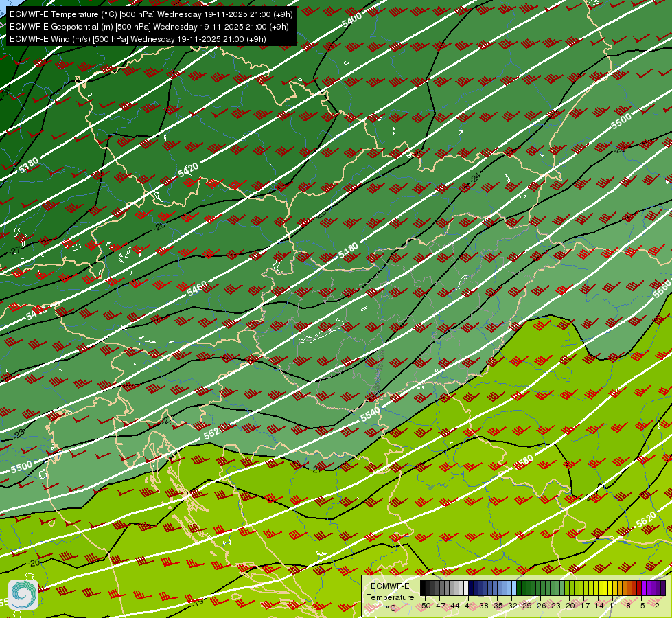Click the 5620 geopotential contour label
This screenshot has width=672, height=618.
[x=646, y=519]
